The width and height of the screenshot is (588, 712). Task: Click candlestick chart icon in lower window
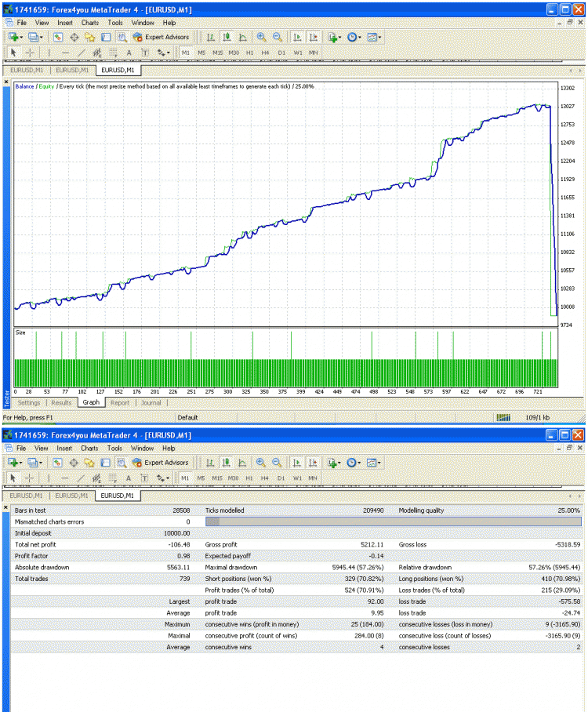(226, 463)
